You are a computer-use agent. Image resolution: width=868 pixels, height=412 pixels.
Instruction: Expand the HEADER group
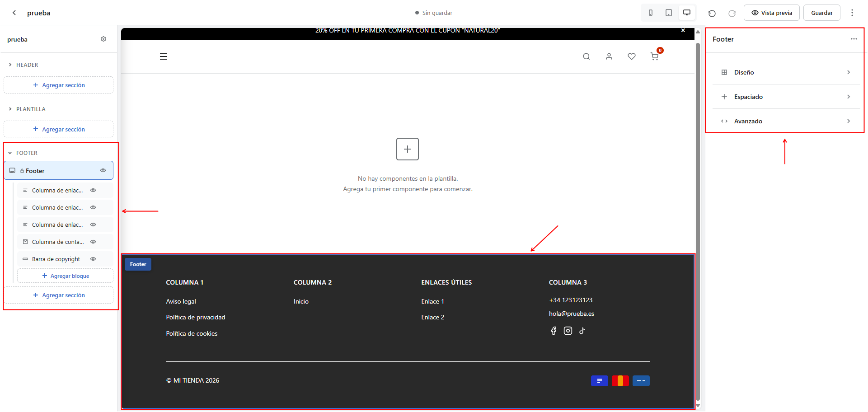[10, 65]
